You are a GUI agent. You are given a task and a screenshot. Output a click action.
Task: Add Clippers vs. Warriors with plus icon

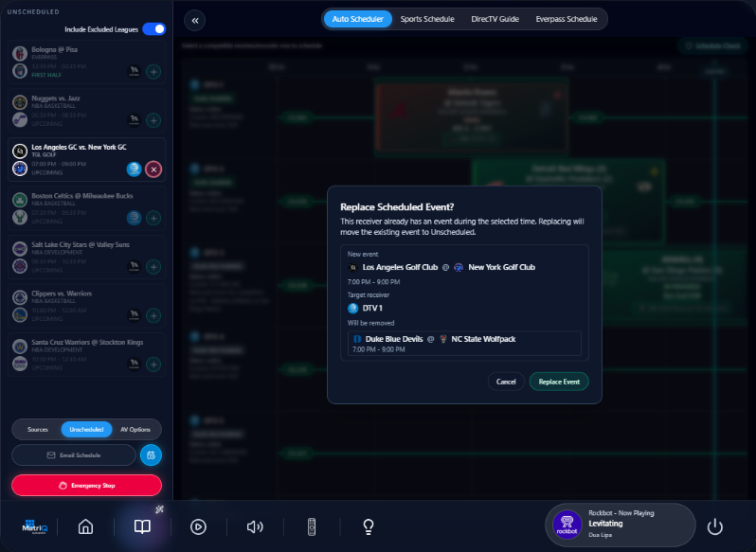point(153,315)
